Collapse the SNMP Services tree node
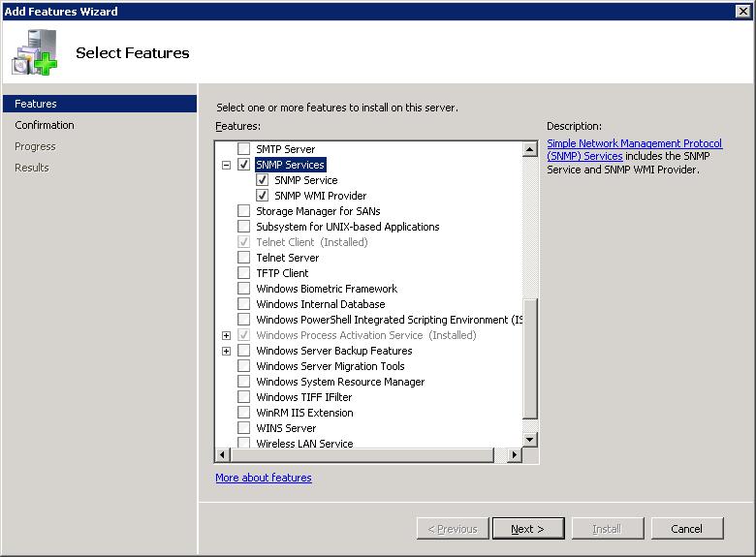Image resolution: width=756 pixels, height=557 pixels. click(x=226, y=165)
